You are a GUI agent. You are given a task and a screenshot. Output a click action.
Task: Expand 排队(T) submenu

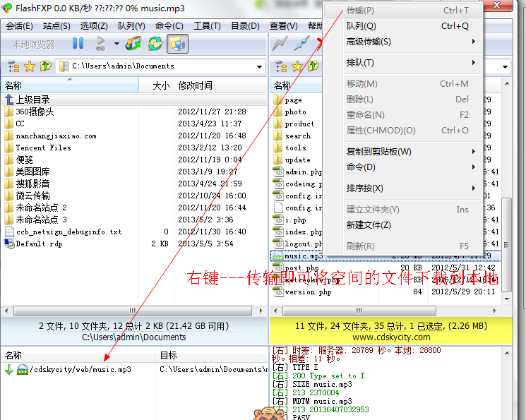tap(403, 63)
